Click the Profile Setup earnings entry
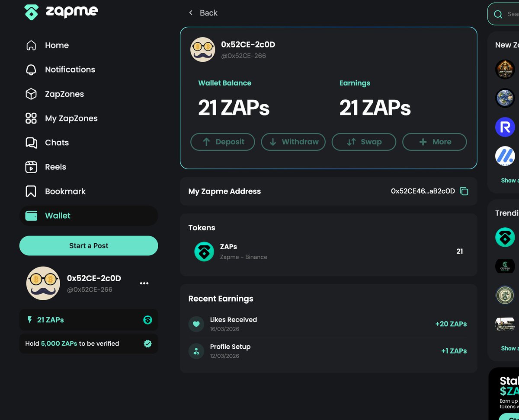The height and width of the screenshot is (420, 519). click(x=328, y=351)
